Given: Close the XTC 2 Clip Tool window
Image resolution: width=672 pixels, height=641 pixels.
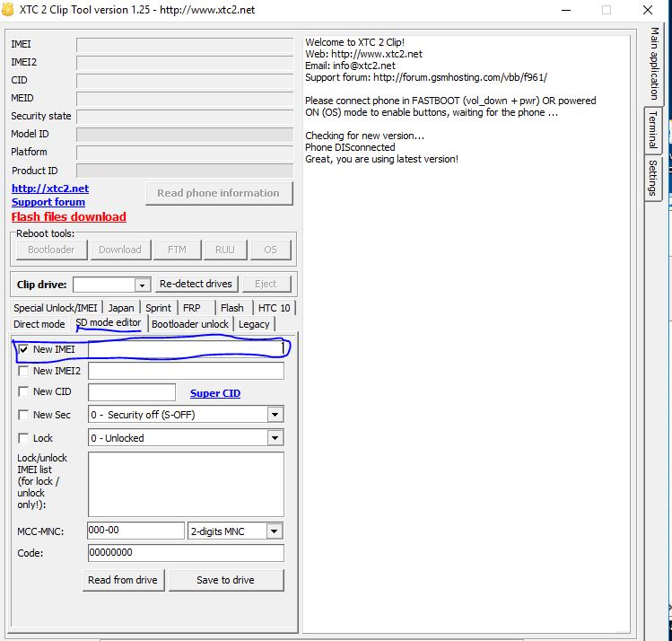Looking at the screenshot, I should pyautogui.click(x=648, y=10).
